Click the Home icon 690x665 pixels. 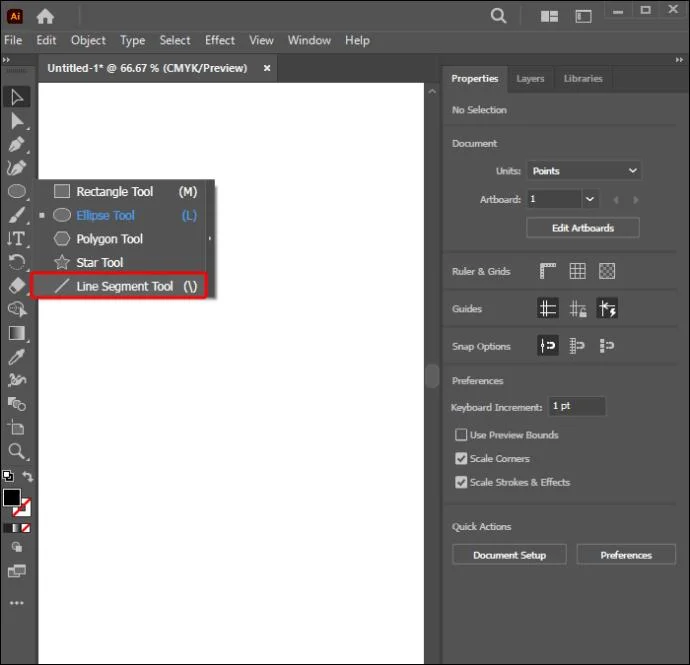45,17
